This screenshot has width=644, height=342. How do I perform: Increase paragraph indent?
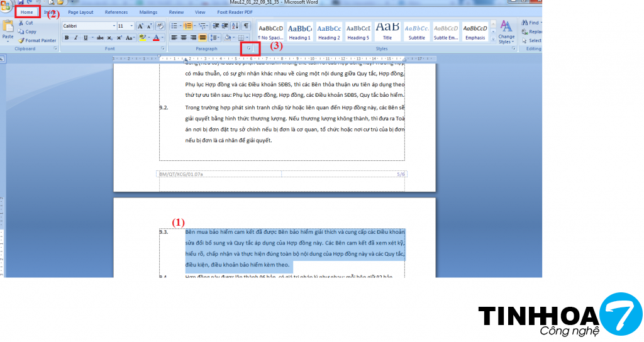click(x=225, y=26)
